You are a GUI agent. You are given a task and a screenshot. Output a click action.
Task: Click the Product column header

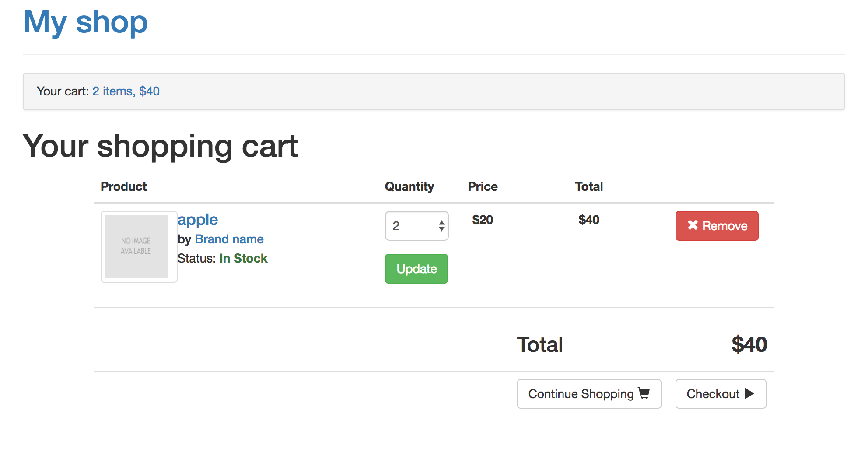click(x=124, y=187)
